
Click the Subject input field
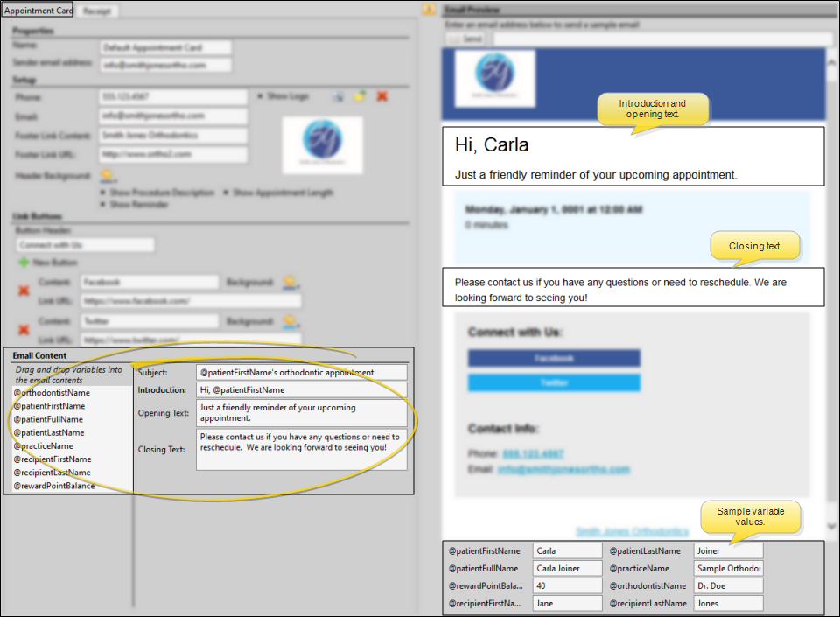point(301,373)
